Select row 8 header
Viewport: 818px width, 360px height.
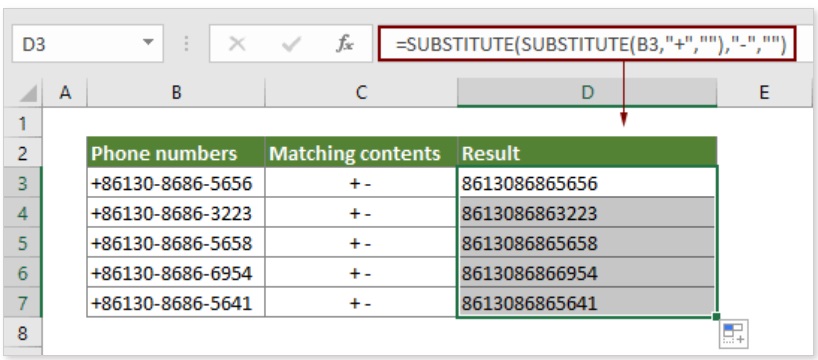pyautogui.click(x=22, y=333)
